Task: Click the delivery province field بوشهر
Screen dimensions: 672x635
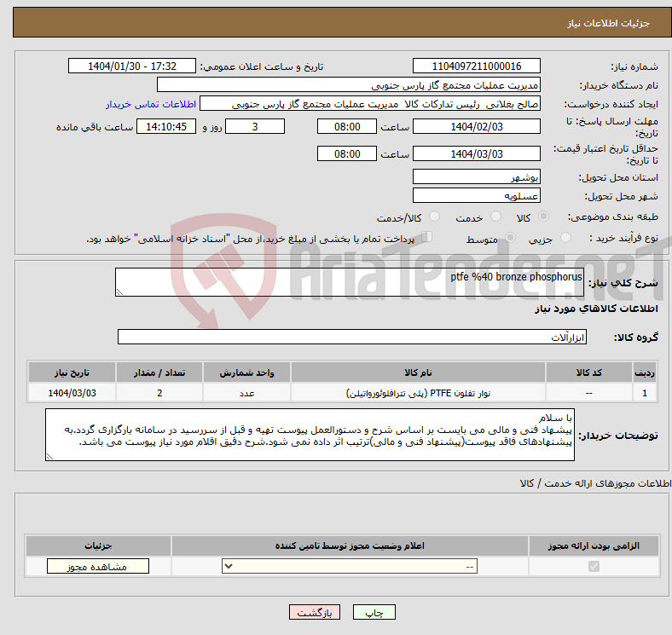Action: click(476, 176)
